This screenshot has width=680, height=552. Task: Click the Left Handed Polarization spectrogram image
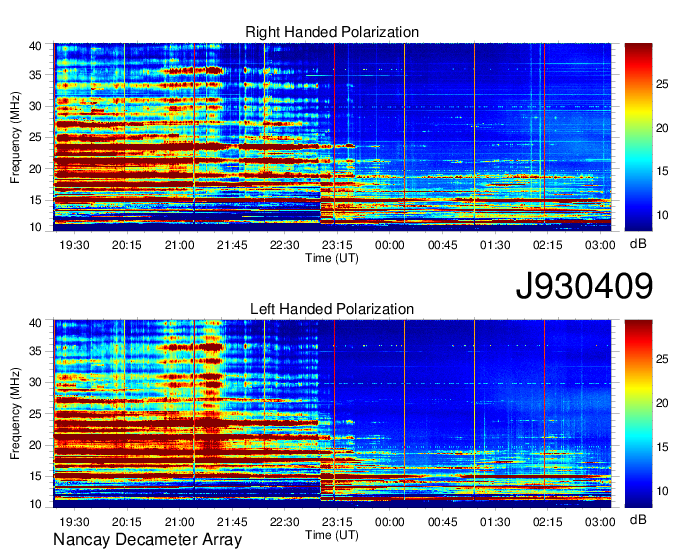coord(332,414)
